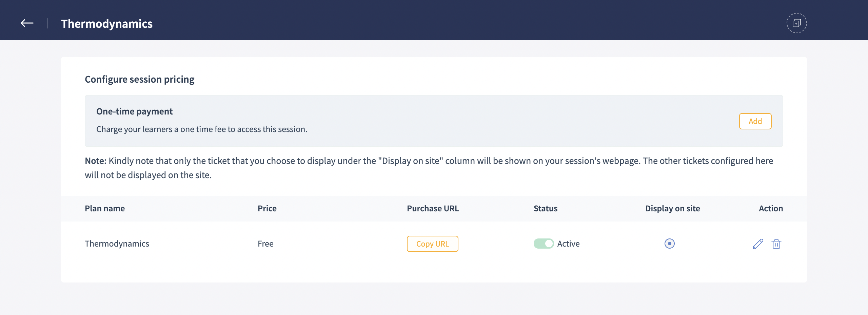
Task: Click the Price column header
Action: tap(267, 209)
